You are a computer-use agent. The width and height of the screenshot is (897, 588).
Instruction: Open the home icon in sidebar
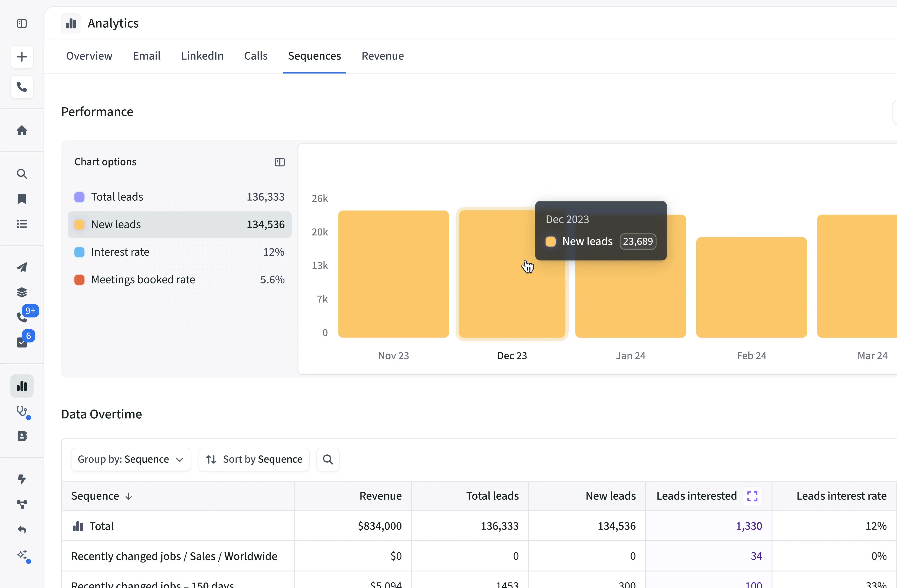(22, 130)
